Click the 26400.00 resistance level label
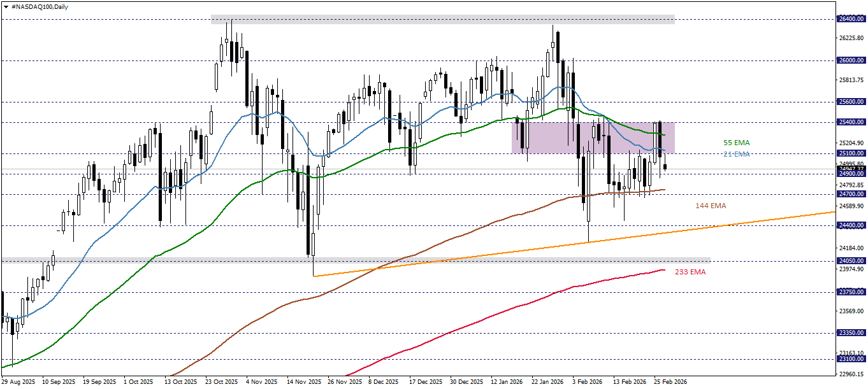Viewport: 868px width, 389px height. [x=850, y=19]
